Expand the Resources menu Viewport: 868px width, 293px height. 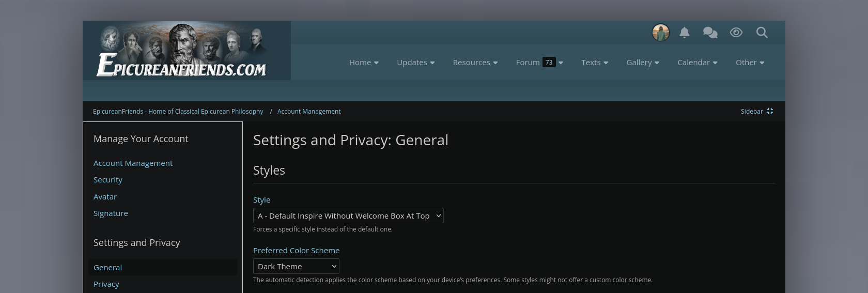click(475, 62)
